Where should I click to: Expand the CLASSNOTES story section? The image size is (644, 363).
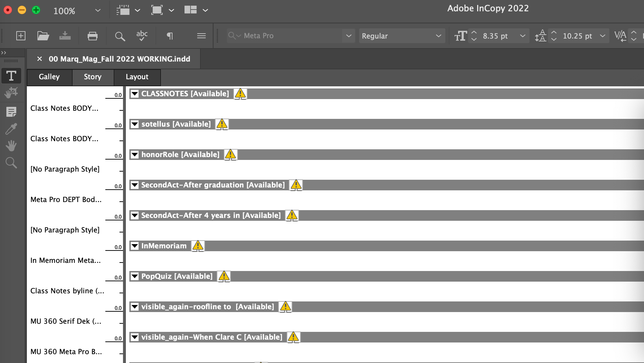(135, 94)
